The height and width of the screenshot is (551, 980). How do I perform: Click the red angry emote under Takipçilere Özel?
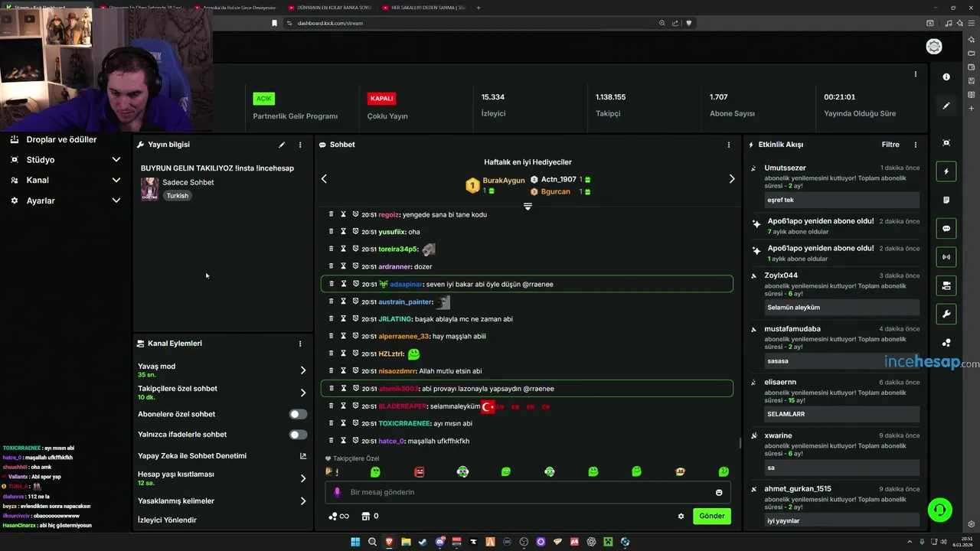tap(419, 472)
